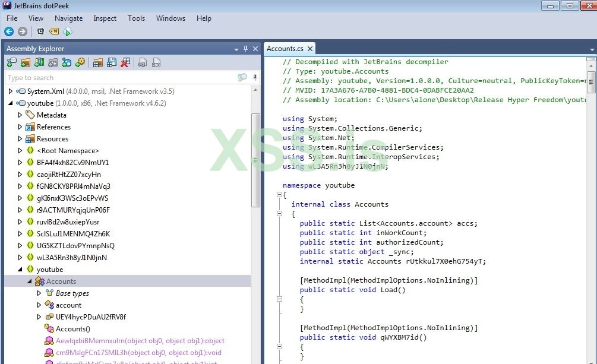The height and width of the screenshot is (364, 597).
Task: Select the wL3A5Rn3h8yJ1N0jnN namespace
Action: point(71,257)
